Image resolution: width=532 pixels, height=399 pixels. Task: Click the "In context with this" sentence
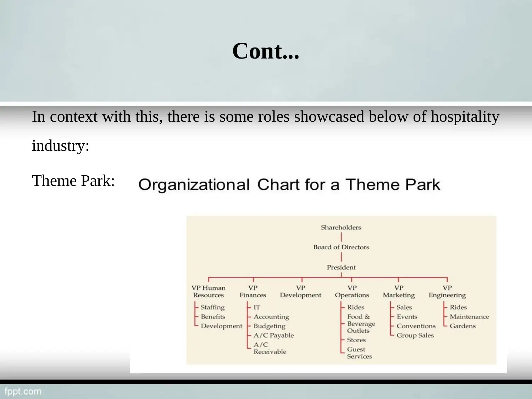click(x=266, y=131)
